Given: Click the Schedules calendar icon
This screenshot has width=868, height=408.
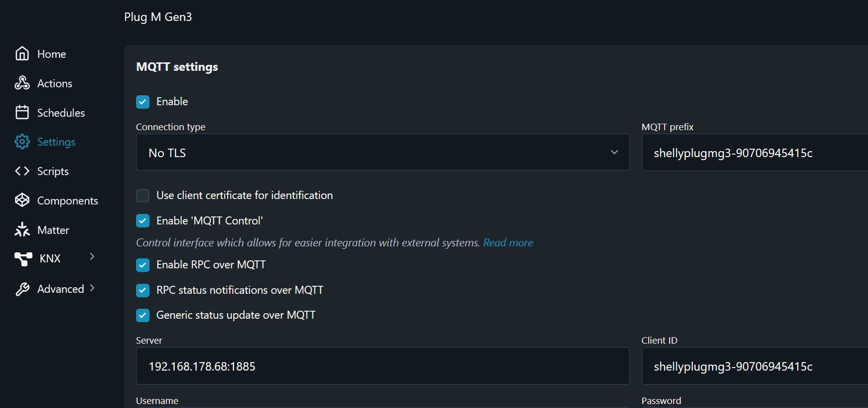Looking at the screenshot, I should [x=22, y=112].
